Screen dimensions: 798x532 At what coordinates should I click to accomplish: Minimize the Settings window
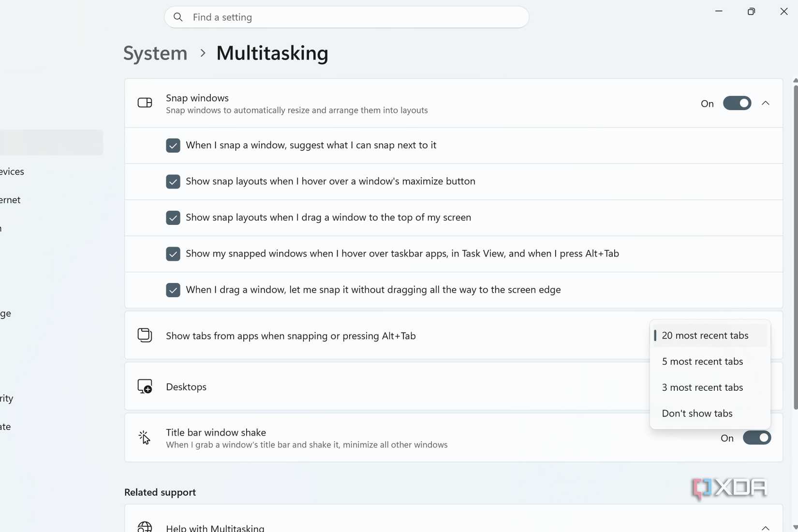719,11
